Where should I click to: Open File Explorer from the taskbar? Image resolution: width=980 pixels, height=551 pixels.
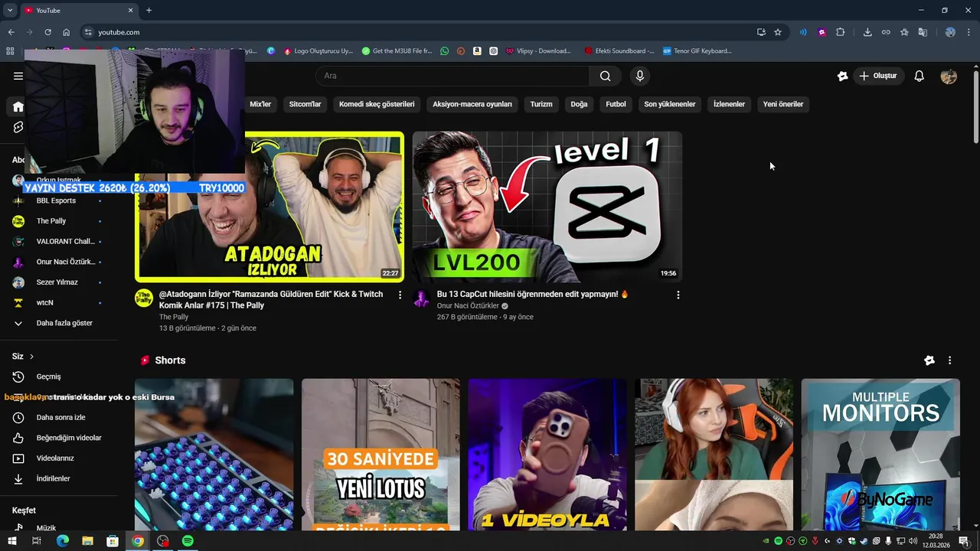[87, 541]
